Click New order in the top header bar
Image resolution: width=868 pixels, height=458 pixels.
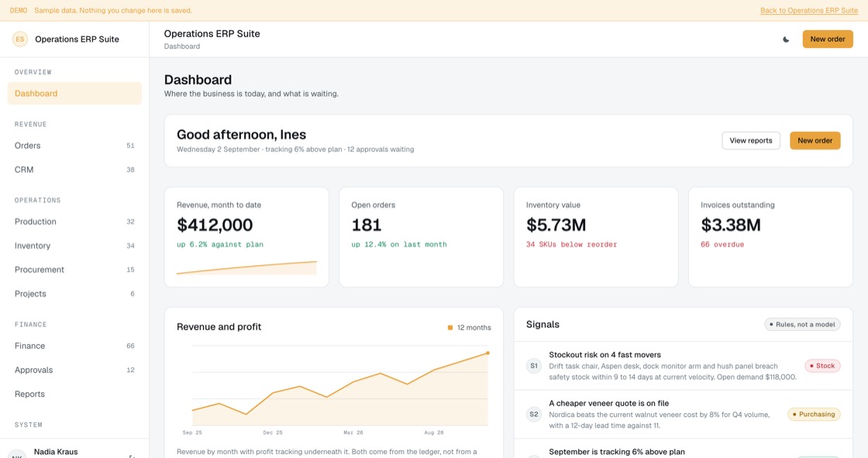click(828, 40)
